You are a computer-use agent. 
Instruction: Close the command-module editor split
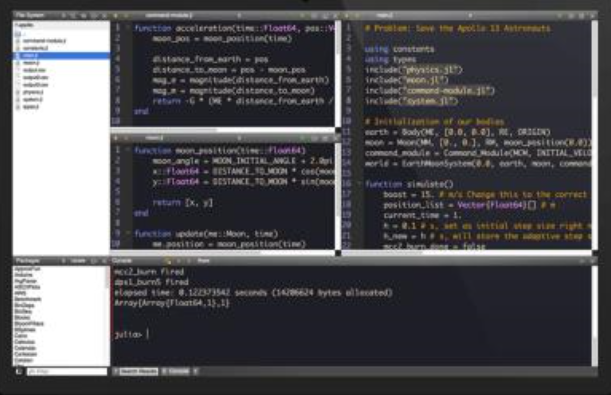click(336, 16)
